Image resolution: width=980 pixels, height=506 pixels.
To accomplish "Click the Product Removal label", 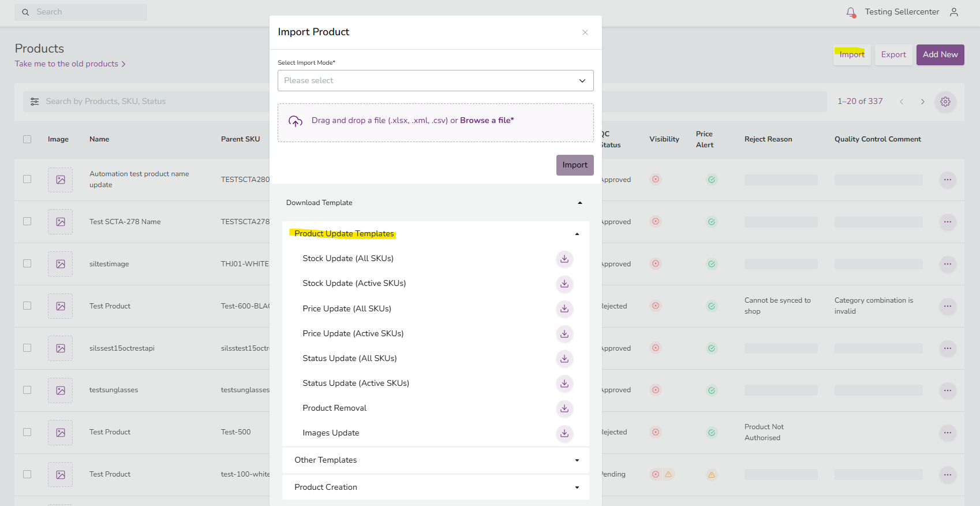I will pos(335,408).
